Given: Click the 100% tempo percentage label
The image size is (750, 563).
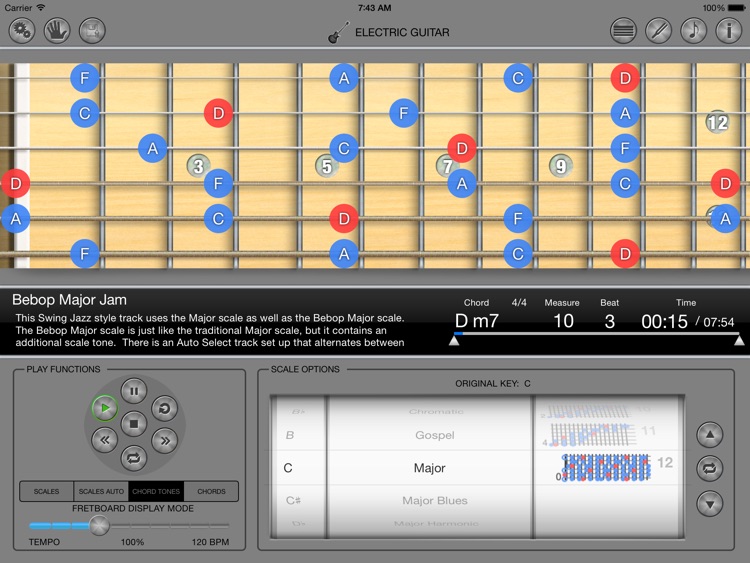Looking at the screenshot, I should pyautogui.click(x=132, y=542).
